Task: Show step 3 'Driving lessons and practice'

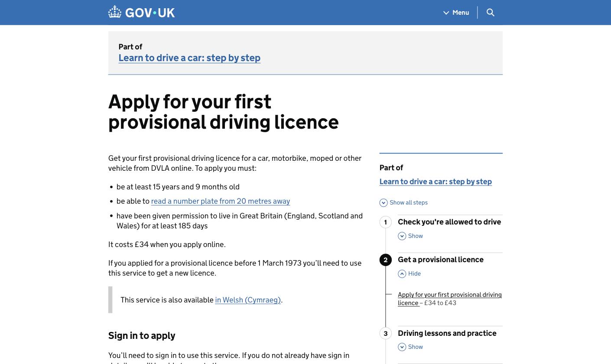Action: [x=410, y=347]
